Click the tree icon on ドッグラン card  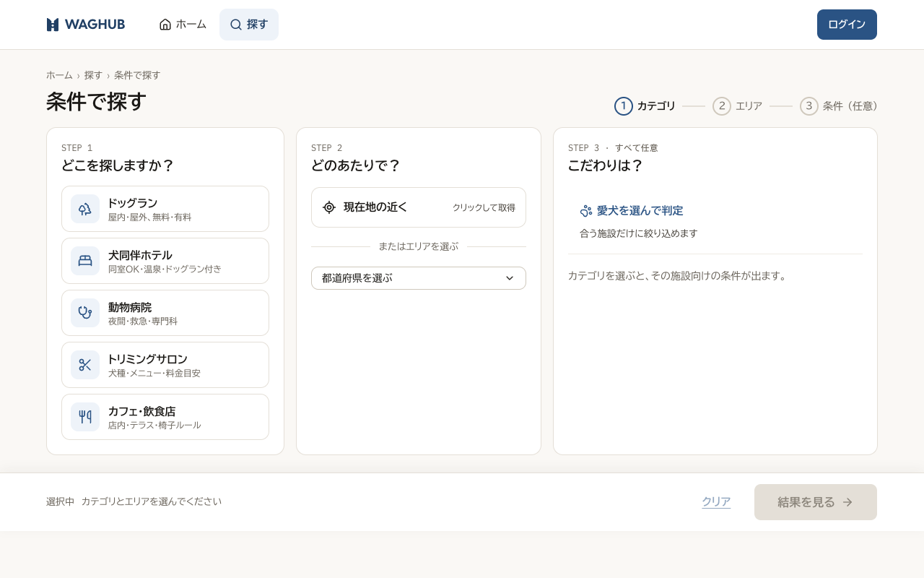tap(85, 209)
